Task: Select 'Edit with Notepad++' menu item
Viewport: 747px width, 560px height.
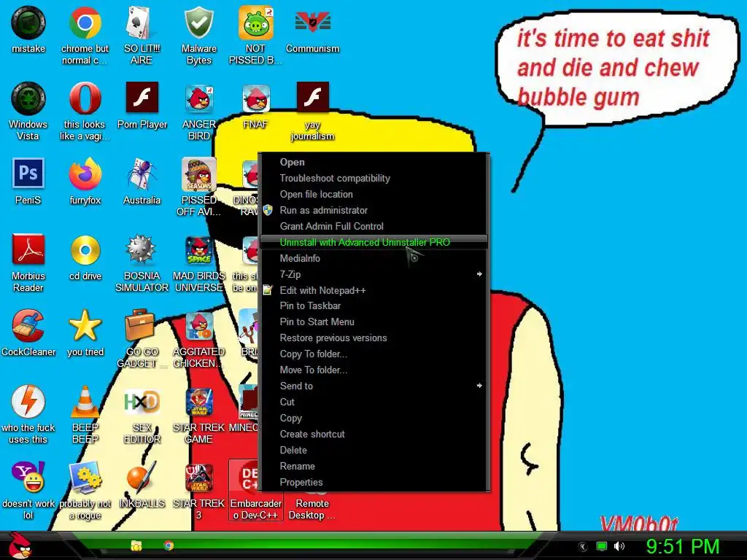Action: coord(374,290)
